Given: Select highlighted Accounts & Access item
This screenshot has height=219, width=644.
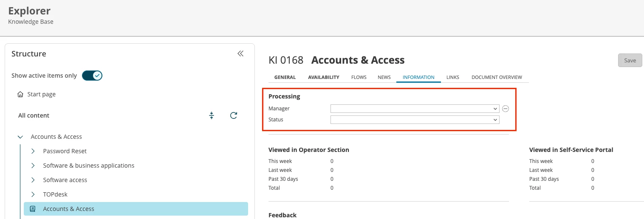Looking at the screenshot, I should (136, 209).
